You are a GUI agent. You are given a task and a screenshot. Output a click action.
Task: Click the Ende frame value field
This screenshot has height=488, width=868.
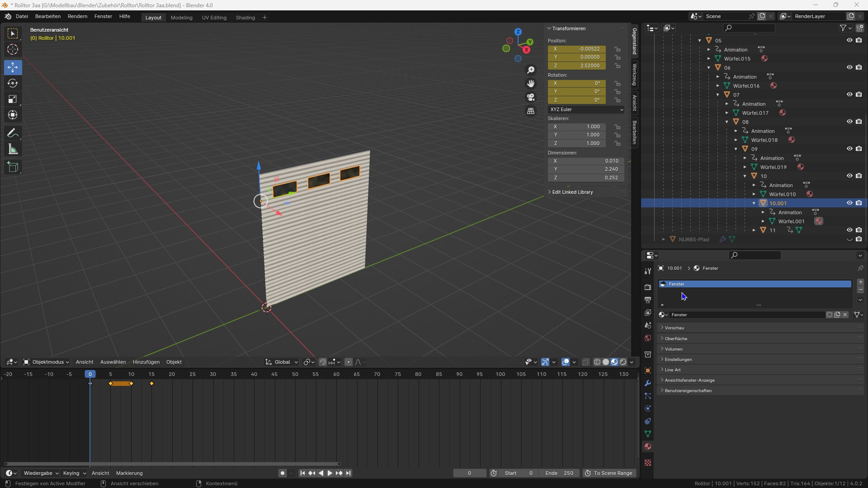click(560, 473)
